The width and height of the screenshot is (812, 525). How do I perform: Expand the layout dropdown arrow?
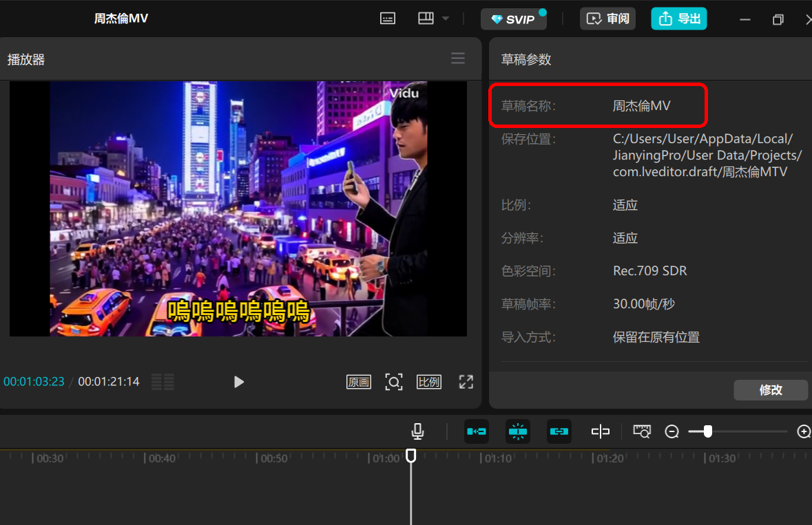click(446, 19)
